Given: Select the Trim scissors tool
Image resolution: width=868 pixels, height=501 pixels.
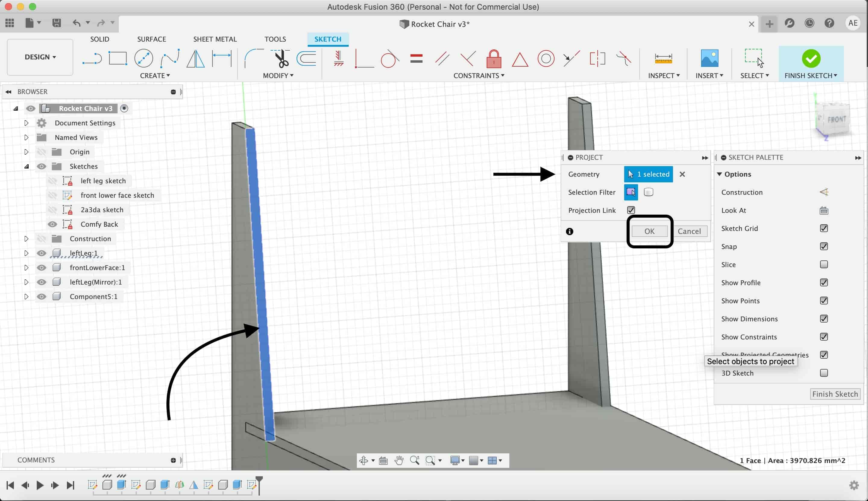Looking at the screenshot, I should click(x=280, y=58).
